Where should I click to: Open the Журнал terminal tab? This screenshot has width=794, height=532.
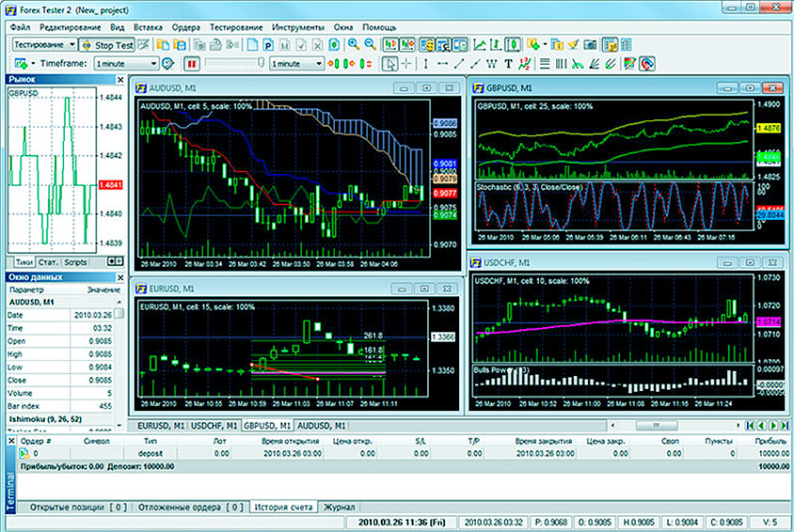340,508
